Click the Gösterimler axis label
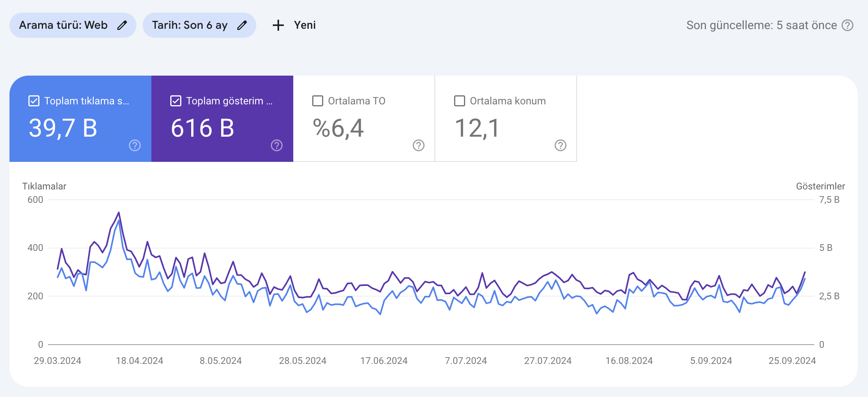This screenshot has width=868, height=397. [820, 186]
